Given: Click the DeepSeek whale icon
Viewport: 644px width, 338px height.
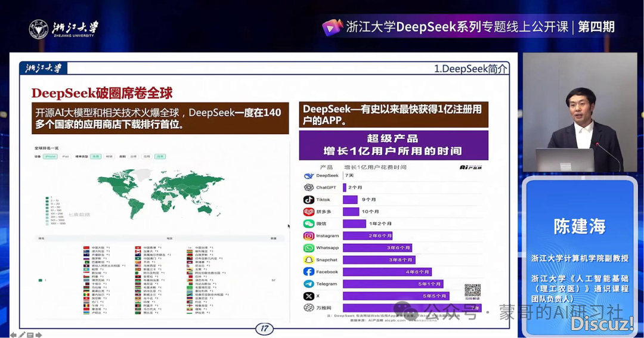Looking at the screenshot, I should 308,176.
